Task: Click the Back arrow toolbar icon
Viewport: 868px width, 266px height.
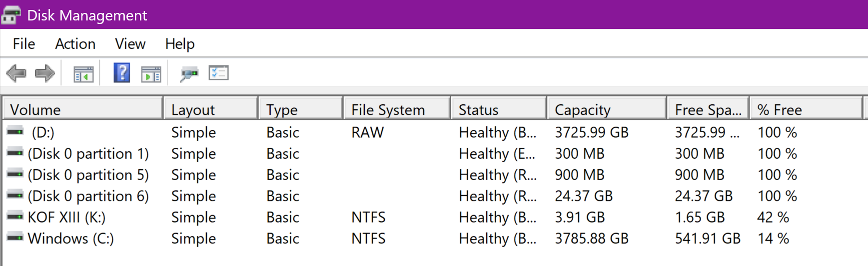Action: pyautogui.click(x=16, y=73)
